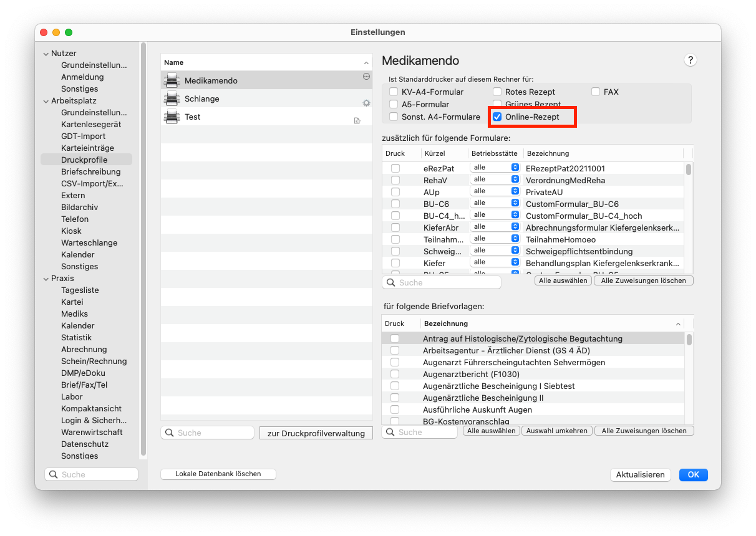756x536 pixels.
Task: Focus the Suche field below the sidebar
Action: tap(92, 474)
